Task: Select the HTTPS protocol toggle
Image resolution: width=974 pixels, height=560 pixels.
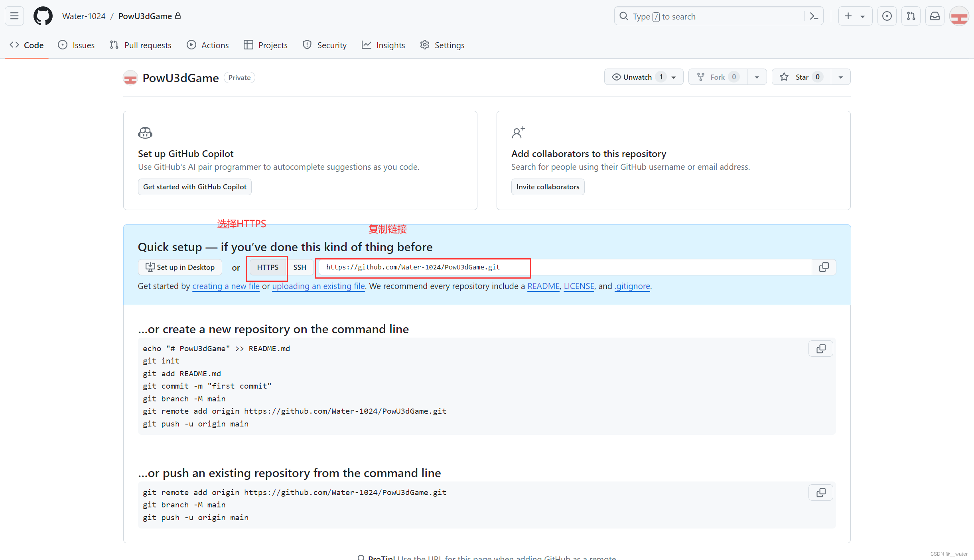Action: tap(267, 267)
